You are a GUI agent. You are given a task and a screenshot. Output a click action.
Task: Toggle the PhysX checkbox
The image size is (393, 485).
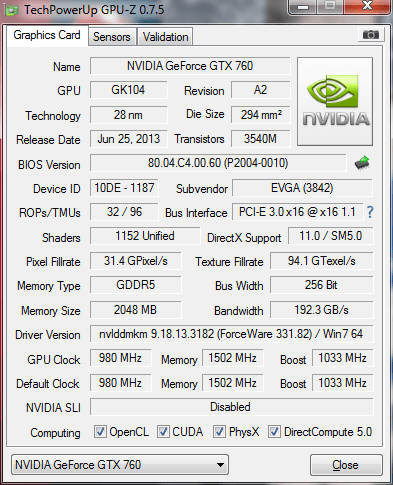[219, 431]
